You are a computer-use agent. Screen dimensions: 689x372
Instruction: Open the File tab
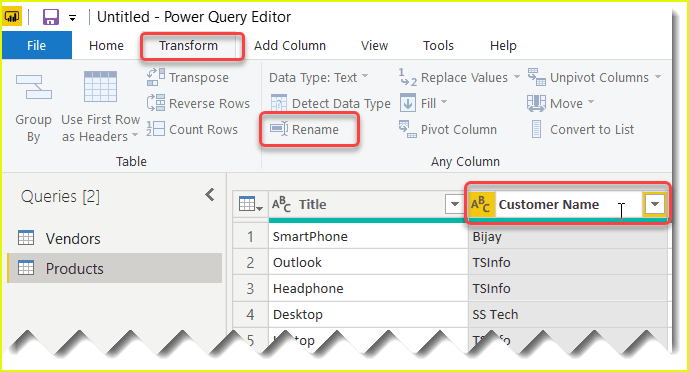point(36,45)
